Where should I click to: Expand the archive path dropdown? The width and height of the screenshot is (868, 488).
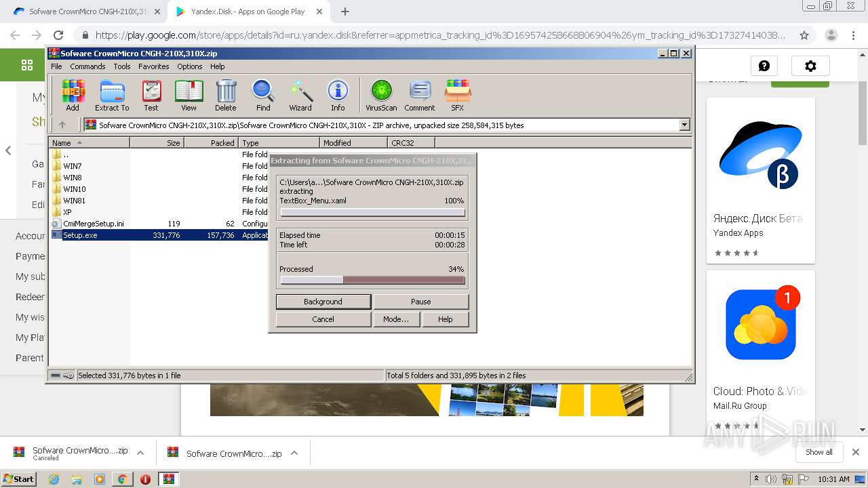tap(684, 125)
